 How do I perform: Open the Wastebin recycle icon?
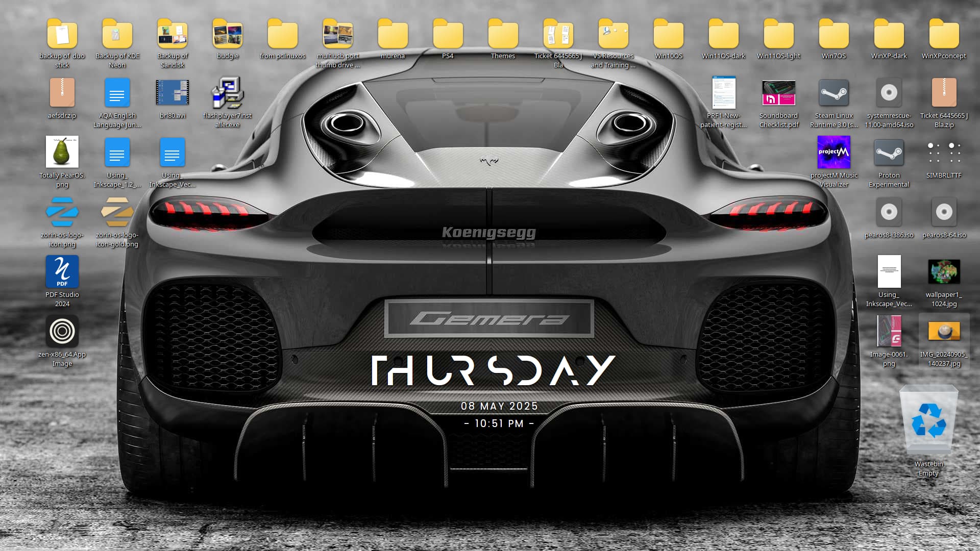point(928,419)
